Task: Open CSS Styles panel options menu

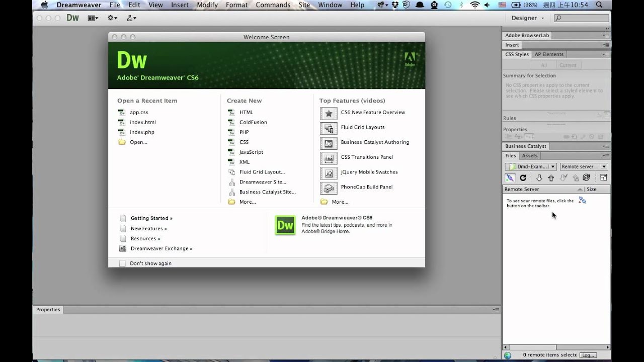Action: point(606,54)
